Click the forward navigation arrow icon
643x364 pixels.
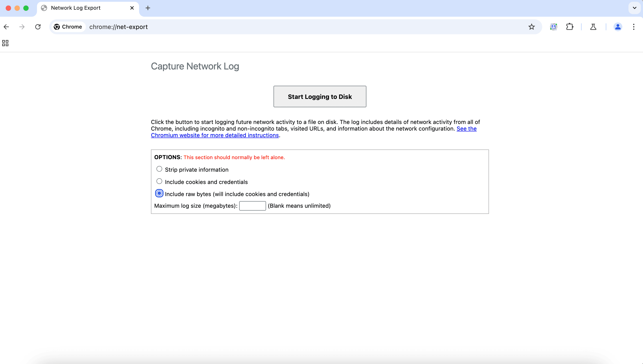[21, 26]
